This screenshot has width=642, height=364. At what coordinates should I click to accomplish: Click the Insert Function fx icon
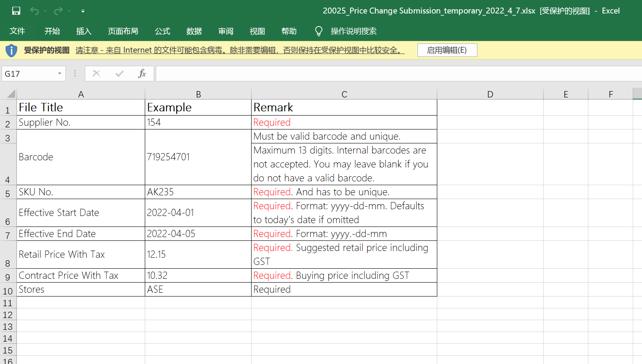pos(142,73)
